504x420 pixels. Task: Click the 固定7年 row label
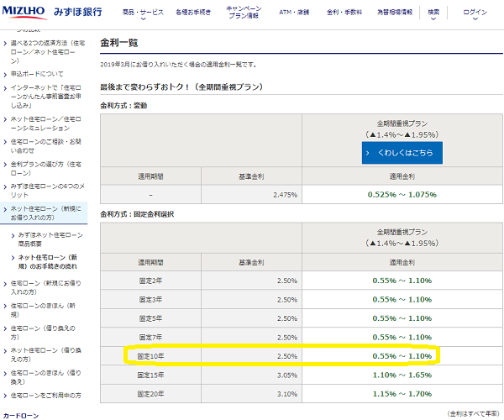coord(150,338)
